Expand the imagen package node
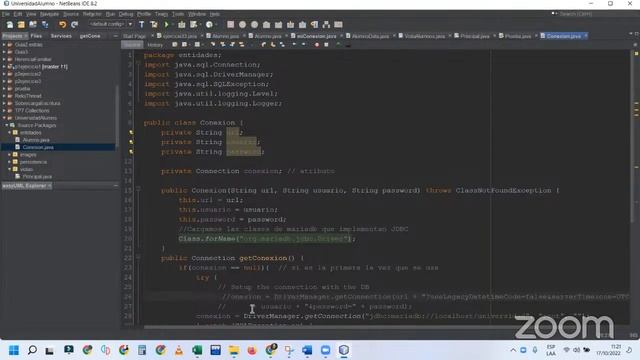 click(x=9, y=155)
